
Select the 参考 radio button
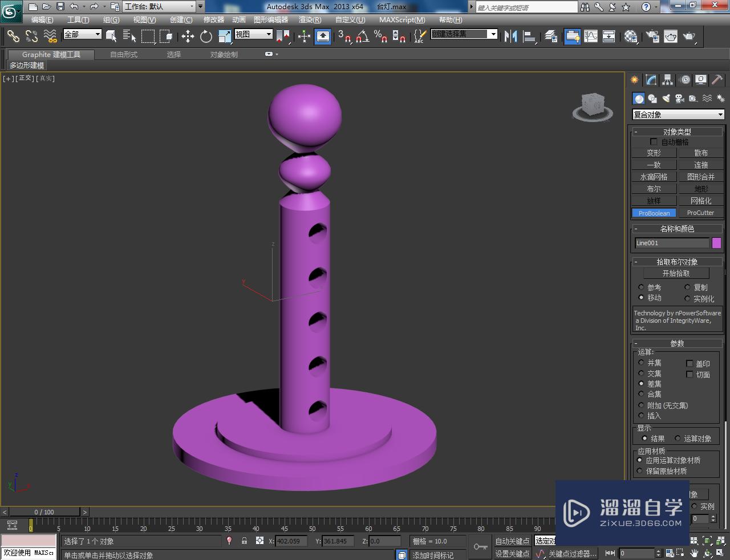coord(641,287)
